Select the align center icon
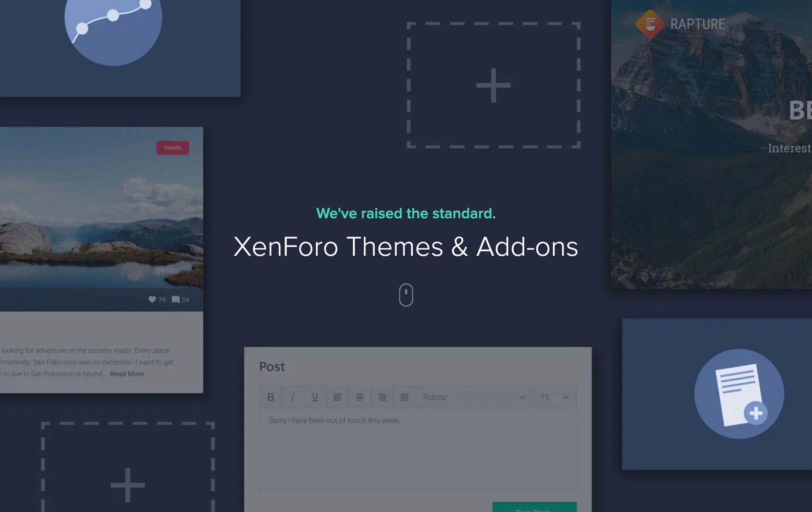 tap(359, 397)
